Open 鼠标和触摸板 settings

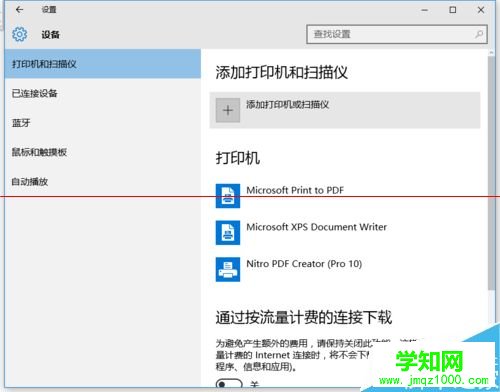pos(103,152)
